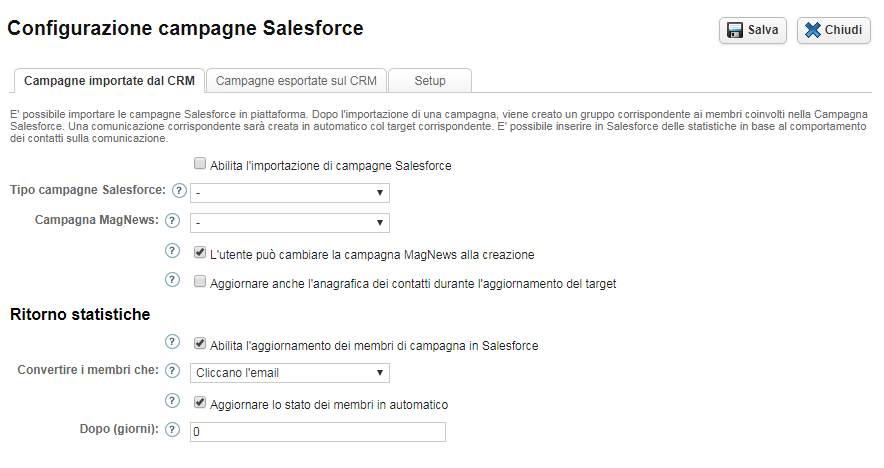884x468 pixels.
Task: Toggle Abilita l'aggiornamento dei membri di campagna
Action: [200, 343]
